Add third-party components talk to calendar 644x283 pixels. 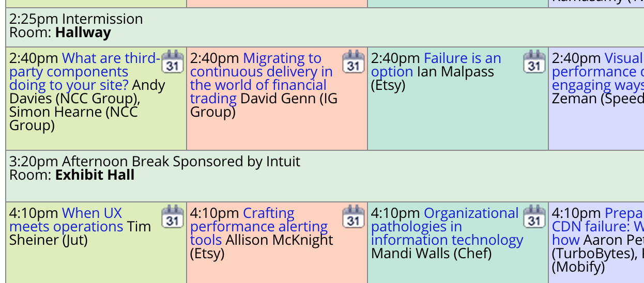click(173, 61)
